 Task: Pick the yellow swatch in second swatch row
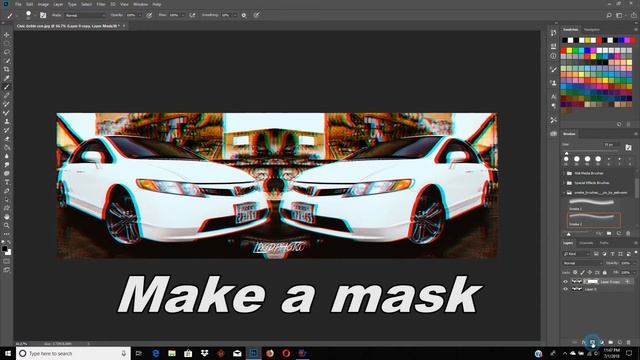click(569, 51)
